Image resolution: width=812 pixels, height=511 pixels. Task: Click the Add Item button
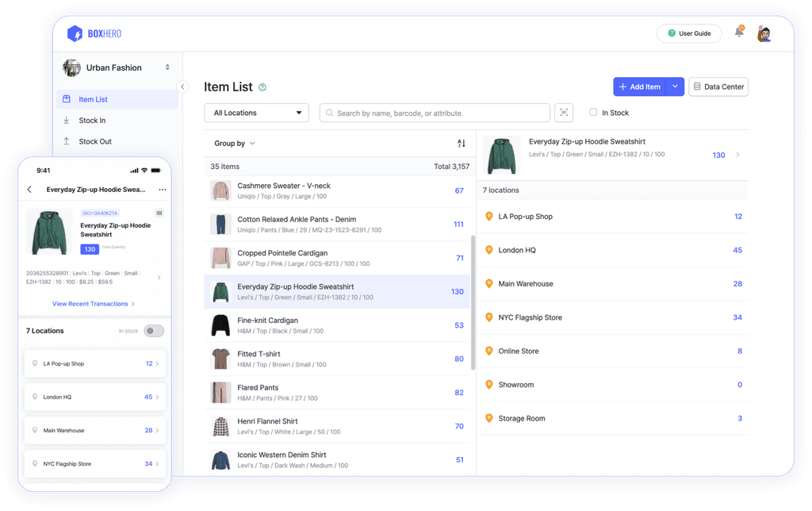(640, 86)
